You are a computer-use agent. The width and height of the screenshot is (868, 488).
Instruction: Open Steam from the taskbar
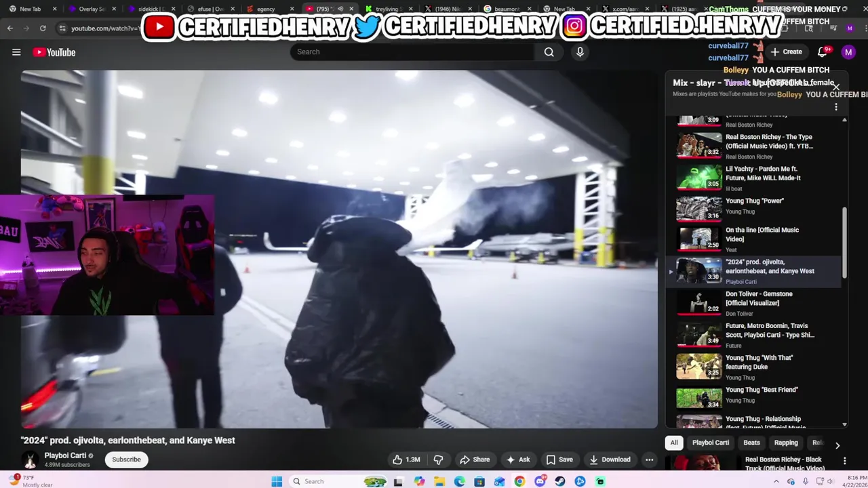[559, 481]
